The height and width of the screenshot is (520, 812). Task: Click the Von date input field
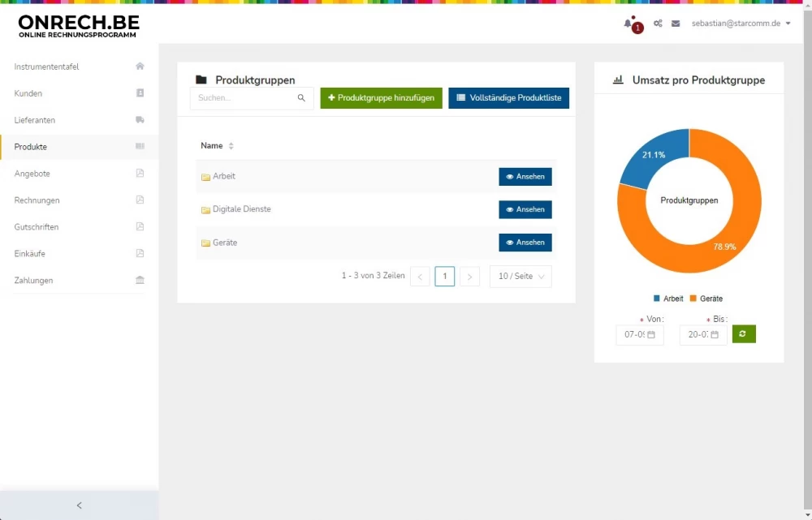(639, 334)
